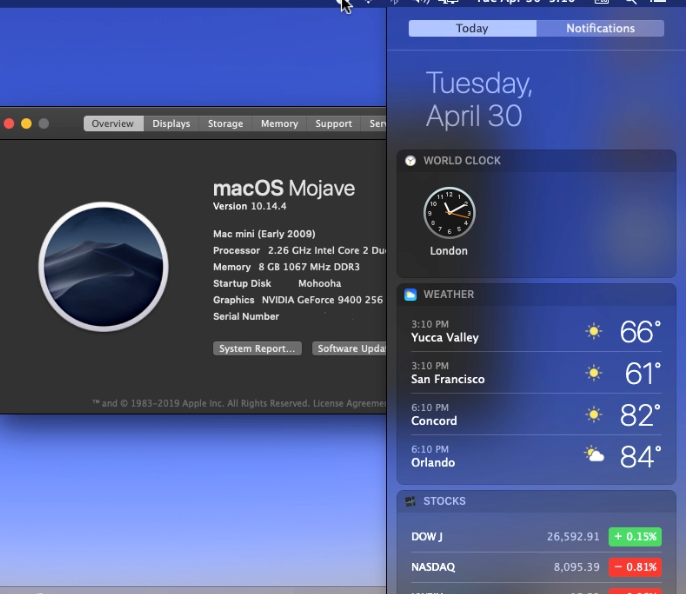Screen dimensions: 686x594
Task: Click the Weather widget app icon
Action: pyautogui.click(x=410, y=294)
